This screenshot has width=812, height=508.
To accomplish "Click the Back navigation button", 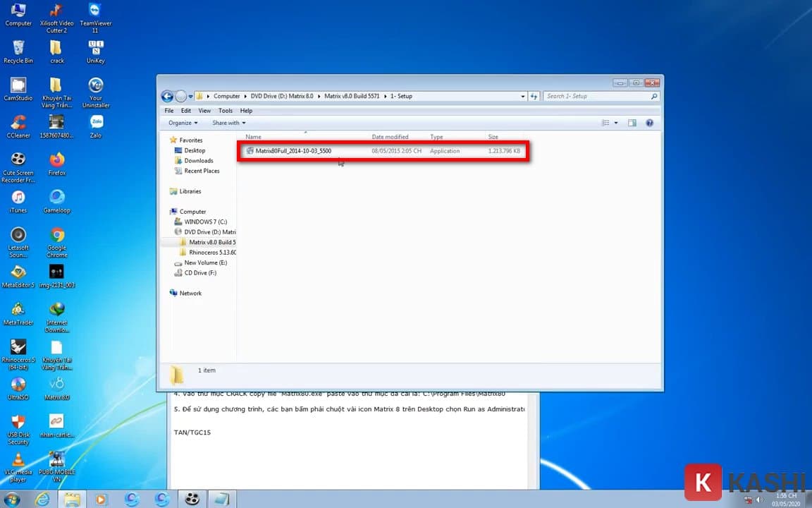I will [168, 96].
